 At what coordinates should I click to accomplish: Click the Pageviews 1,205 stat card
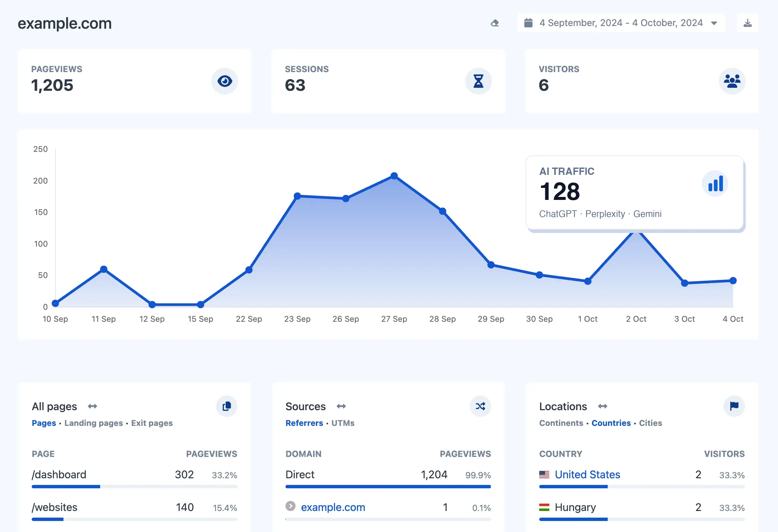(x=135, y=81)
